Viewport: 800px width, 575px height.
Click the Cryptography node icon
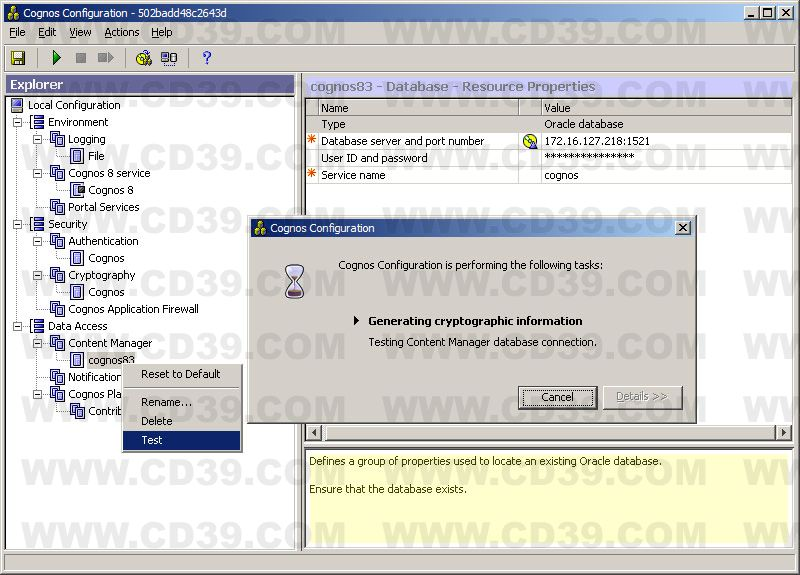[x=57, y=275]
